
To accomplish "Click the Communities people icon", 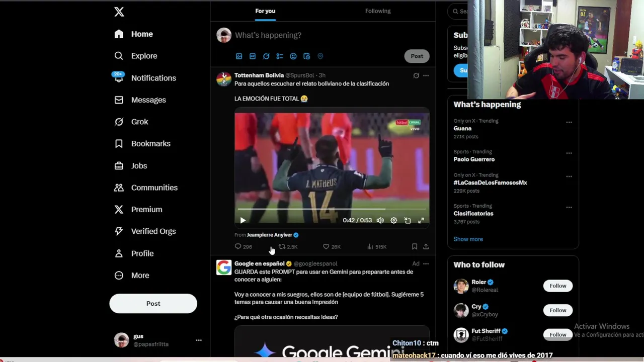I will tap(119, 188).
